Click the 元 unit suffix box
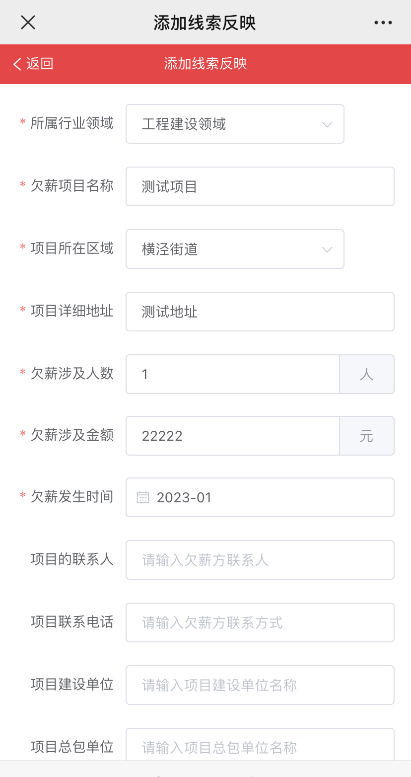 (367, 436)
